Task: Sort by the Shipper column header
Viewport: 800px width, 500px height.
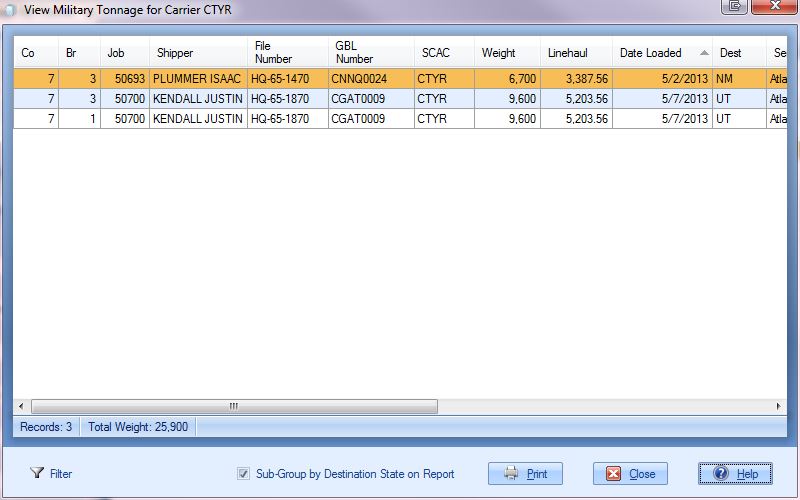Action: coord(175,53)
